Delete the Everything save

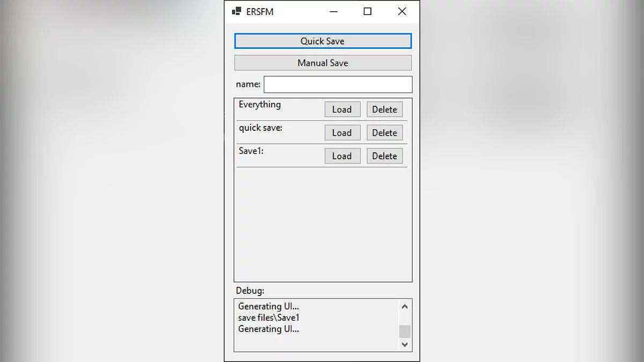384,109
